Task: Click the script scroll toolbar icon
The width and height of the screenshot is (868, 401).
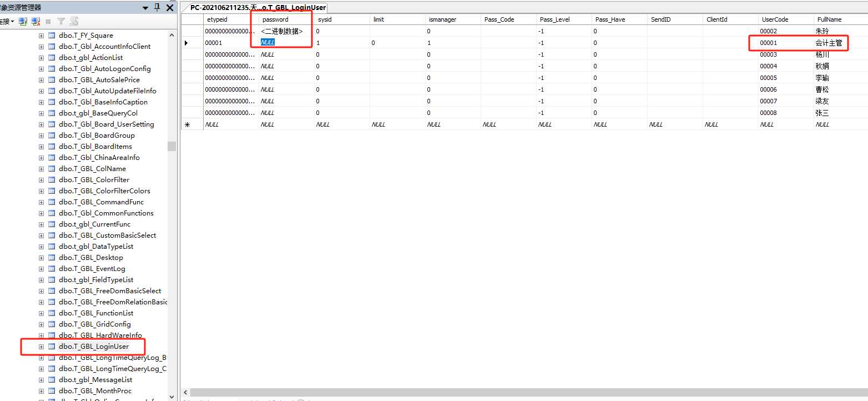Action: point(74,21)
